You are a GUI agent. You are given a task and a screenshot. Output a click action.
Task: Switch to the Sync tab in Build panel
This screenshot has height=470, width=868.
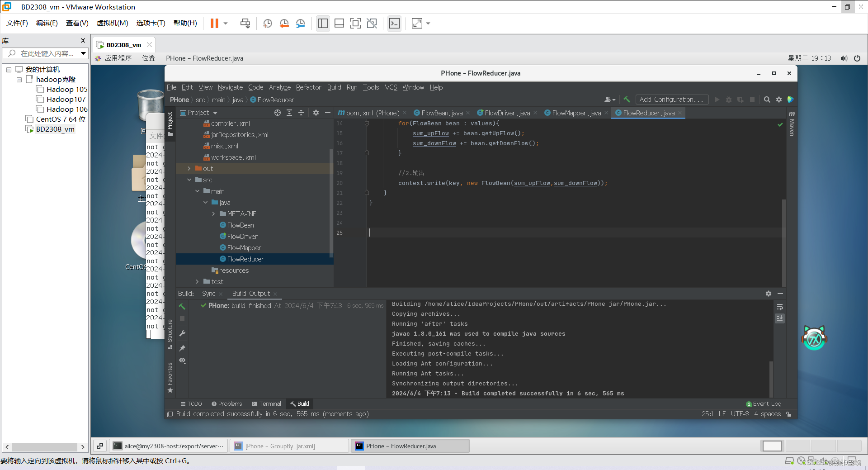208,294
